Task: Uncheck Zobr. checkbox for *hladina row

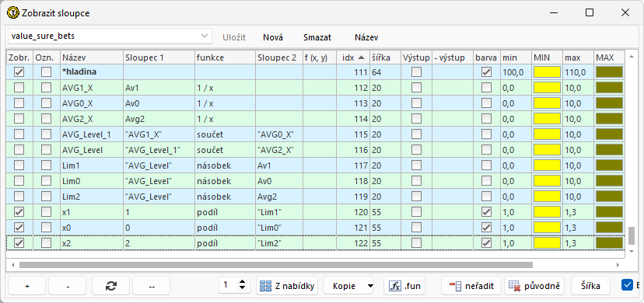Action: tap(19, 72)
